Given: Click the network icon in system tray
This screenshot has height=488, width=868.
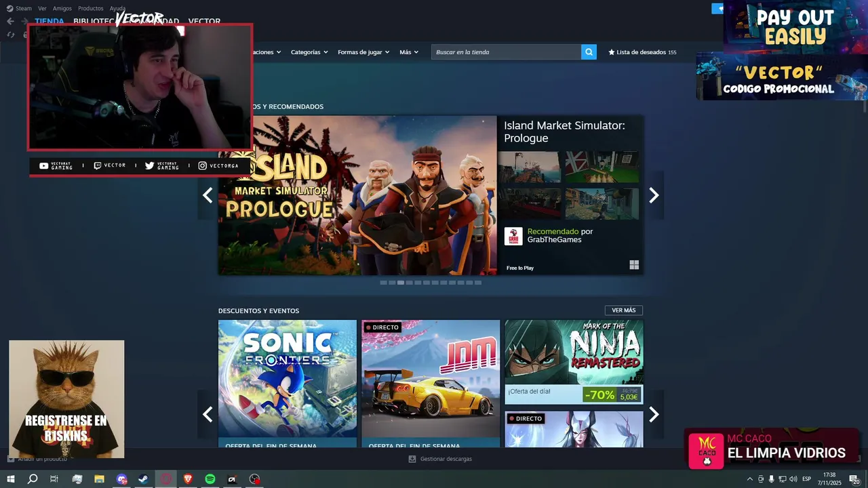Looking at the screenshot, I should [782, 479].
